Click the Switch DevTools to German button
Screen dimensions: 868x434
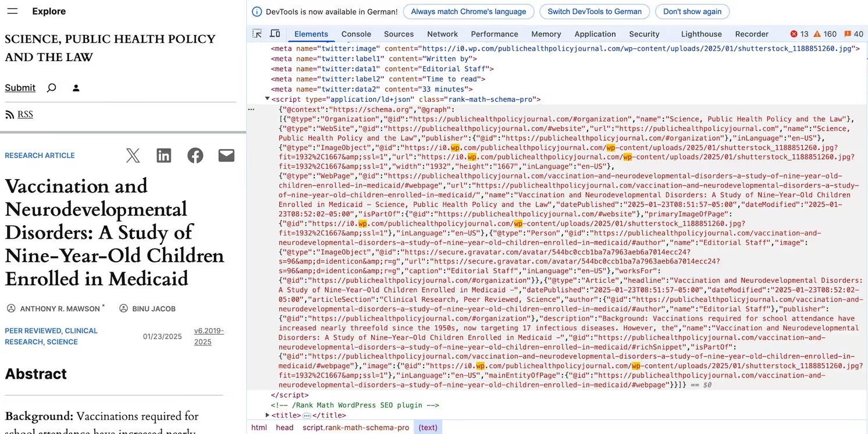595,11
